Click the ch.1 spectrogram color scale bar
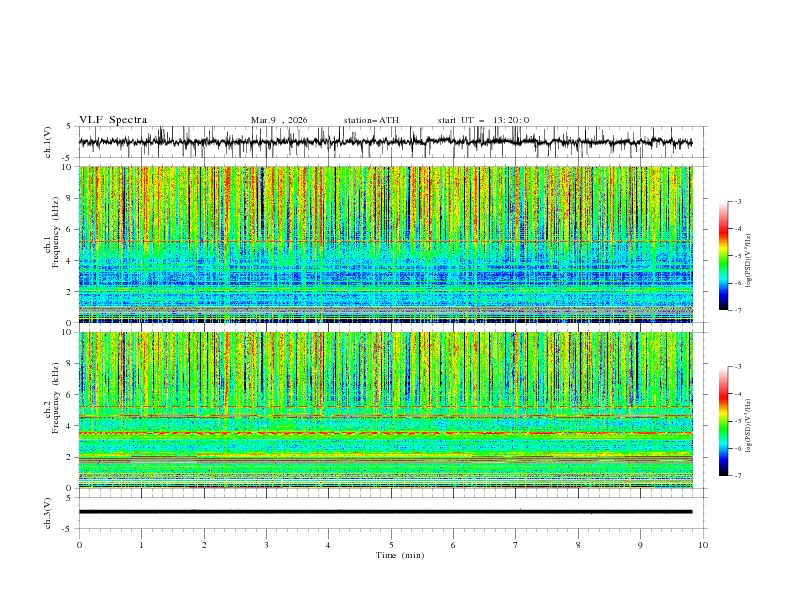The image size is (792, 612). pos(723,255)
